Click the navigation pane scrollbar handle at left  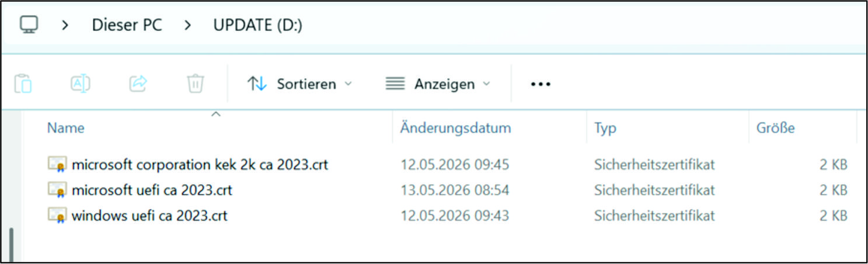coord(11,245)
